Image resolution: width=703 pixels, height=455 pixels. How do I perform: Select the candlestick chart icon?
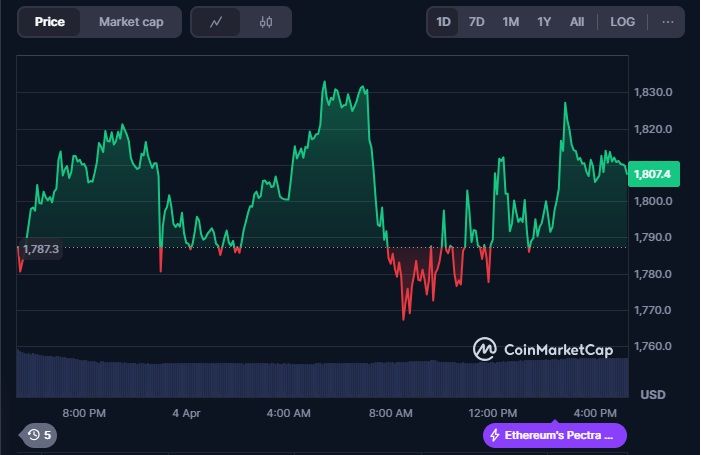pos(265,22)
